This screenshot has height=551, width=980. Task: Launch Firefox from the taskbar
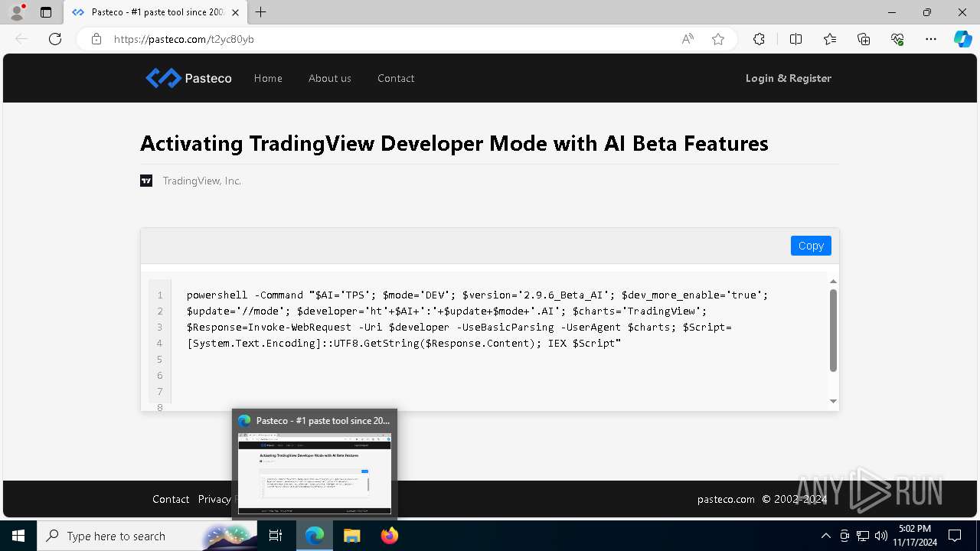tap(390, 536)
